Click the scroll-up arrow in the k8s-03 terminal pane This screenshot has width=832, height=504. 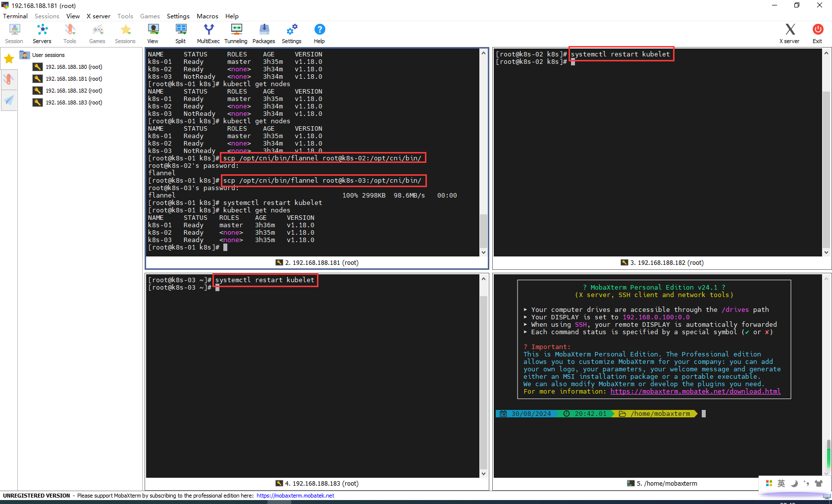pyautogui.click(x=484, y=279)
